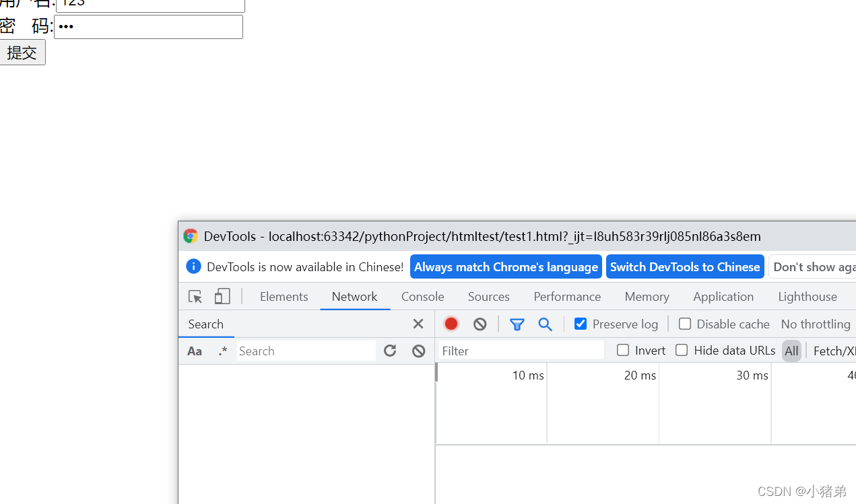Viewport: 856px width, 504px height.
Task: Focus the network Filter text field
Action: tap(522, 351)
